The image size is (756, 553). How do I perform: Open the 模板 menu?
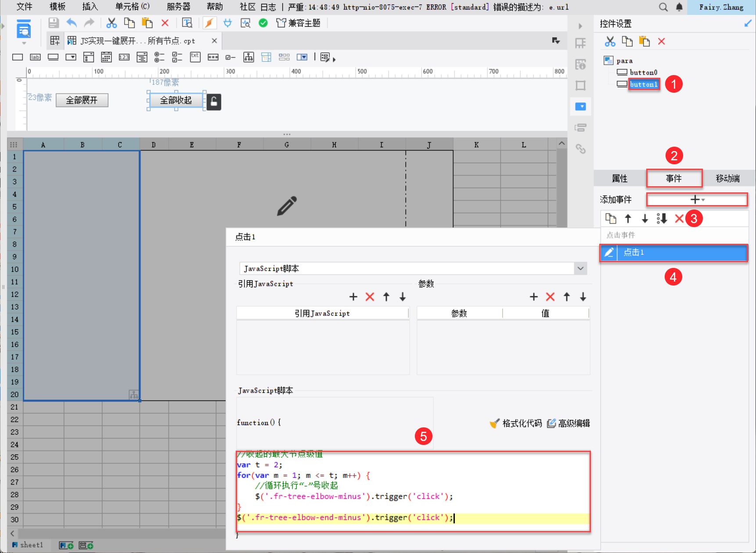click(x=58, y=7)
